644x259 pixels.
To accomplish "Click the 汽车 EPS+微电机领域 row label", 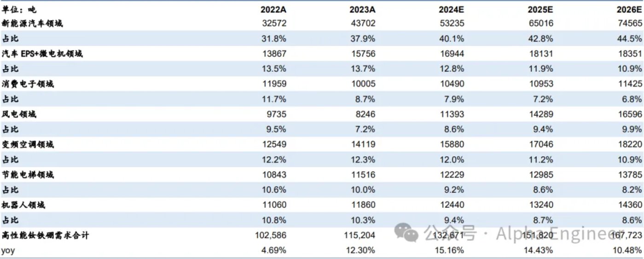I will pos(42,54).
